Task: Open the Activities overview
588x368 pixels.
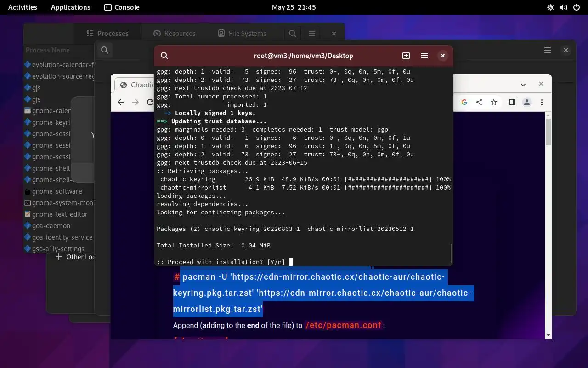Action: pyautogui.click(x=23, y=7)
